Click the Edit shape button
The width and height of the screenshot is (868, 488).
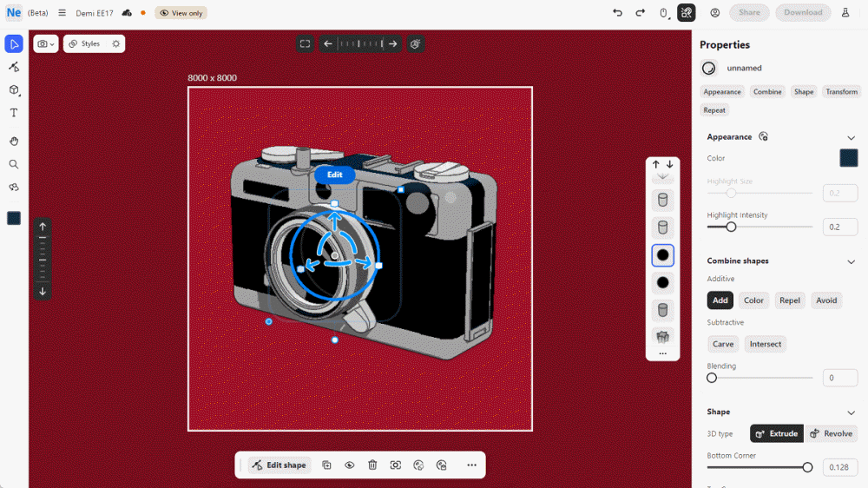279,465
